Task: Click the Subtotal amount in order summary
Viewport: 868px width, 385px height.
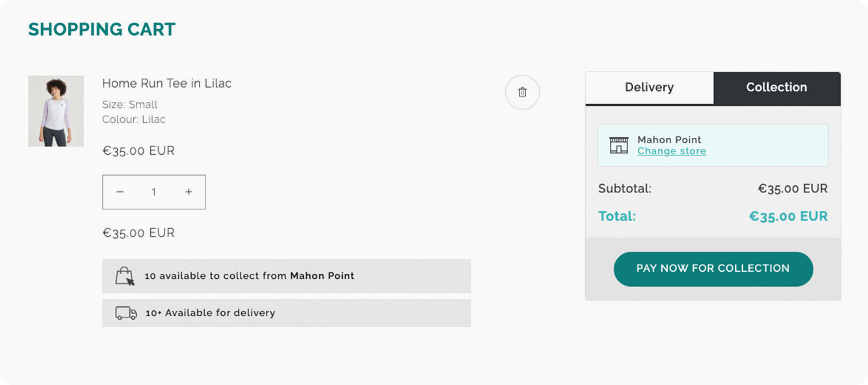Action: tap(793, 189)
